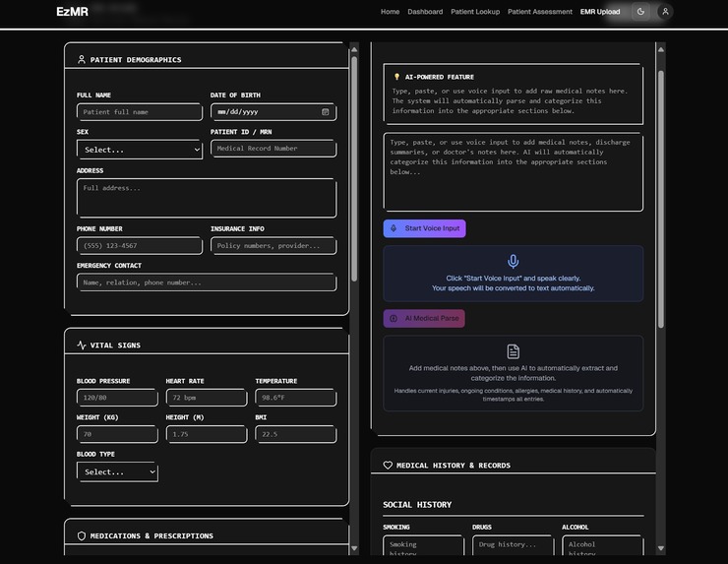The image size is (728, 564).
Task: Open the Sex dropdown
Action: (140, 150)
